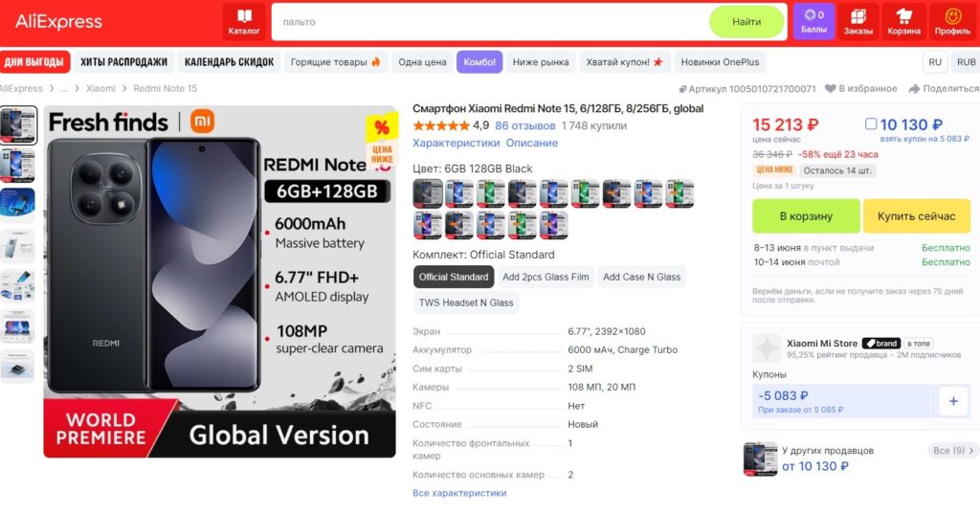Expand the breadcrumb ellipsis

click(64, 89)
